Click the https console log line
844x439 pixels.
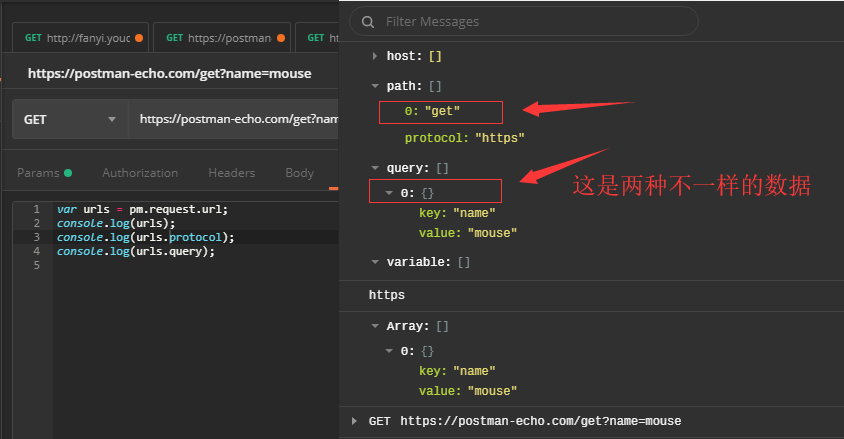pos(386,295)
